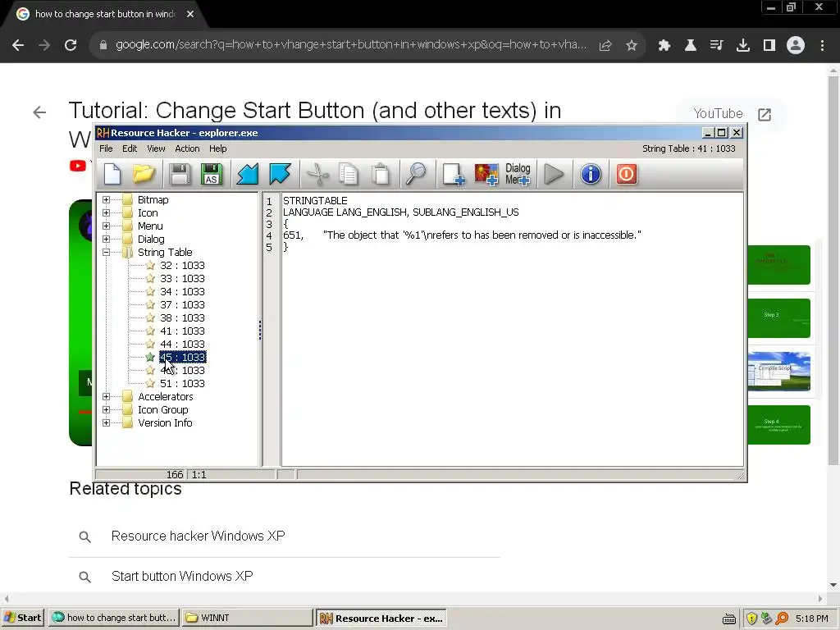The width and height of the screenshot is (840, 630).
Task: Click the blue info icon
Action: [591, 174]
